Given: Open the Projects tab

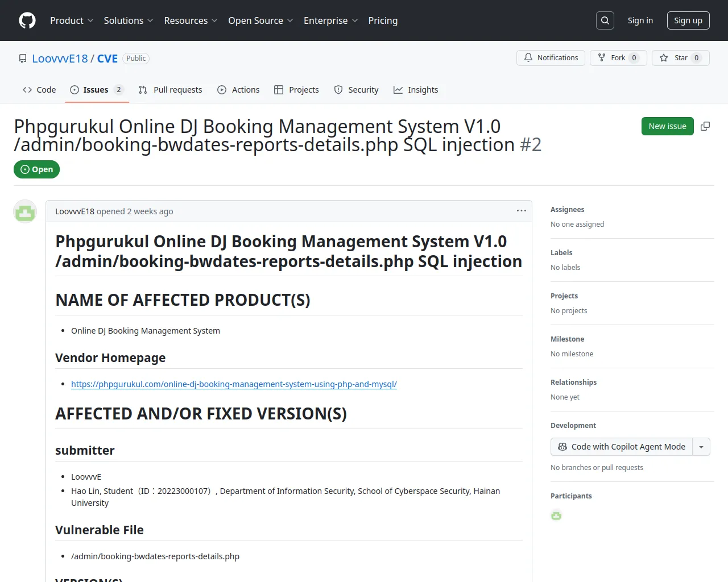Looking at the screenshot, I should pyautogui.click(x=296, y=90).
